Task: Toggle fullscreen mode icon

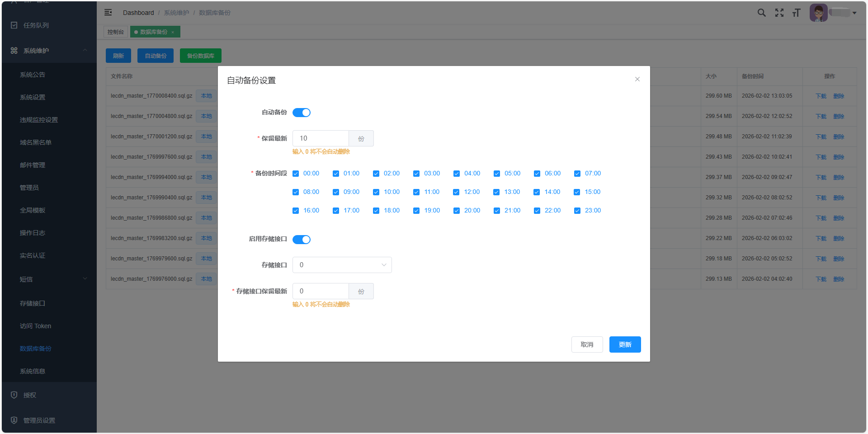Action: tap(779, 13)
